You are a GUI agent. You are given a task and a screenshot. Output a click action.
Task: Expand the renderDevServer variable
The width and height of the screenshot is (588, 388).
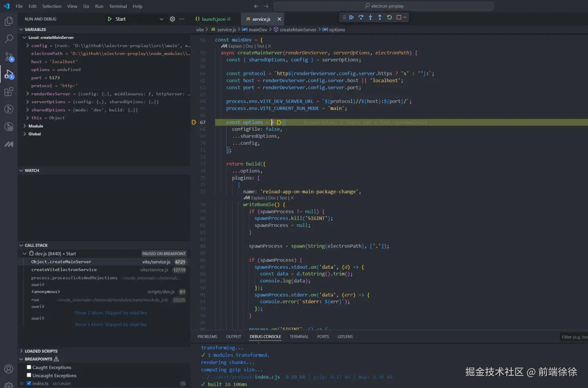[27, 94]
